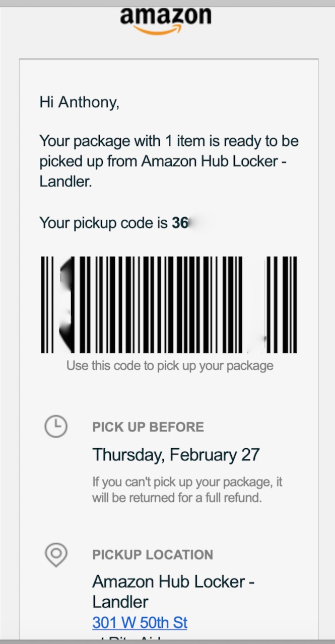Screen dimensions: 335x644
Task: Select the bold pickup code number 36
Action: pyautogui.click(x=180, y=222)
